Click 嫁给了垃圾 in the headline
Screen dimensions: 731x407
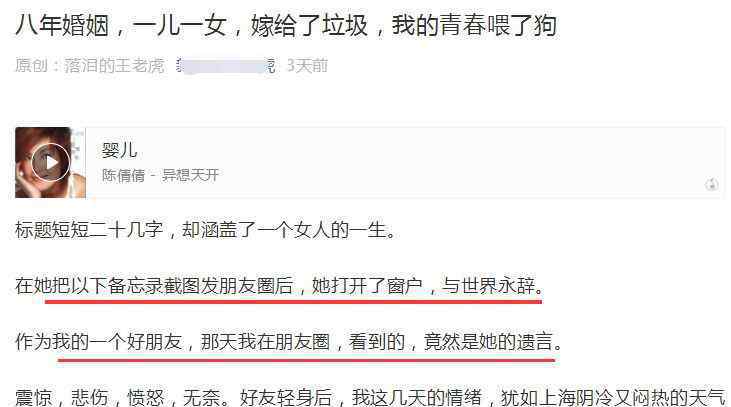309,26
